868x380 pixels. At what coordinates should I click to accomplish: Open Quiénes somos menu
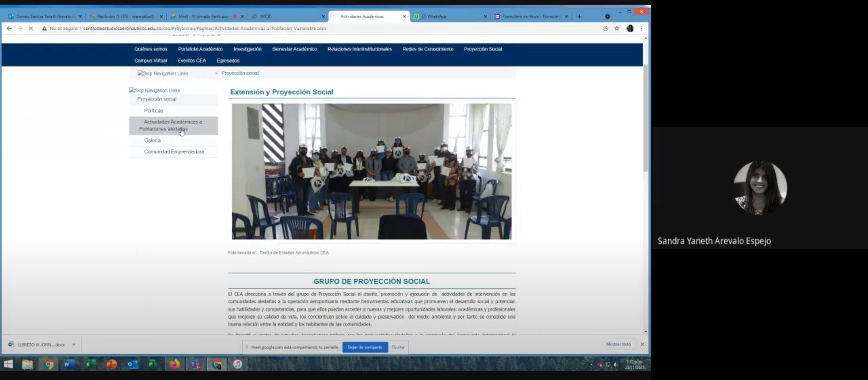pos(151,49)
